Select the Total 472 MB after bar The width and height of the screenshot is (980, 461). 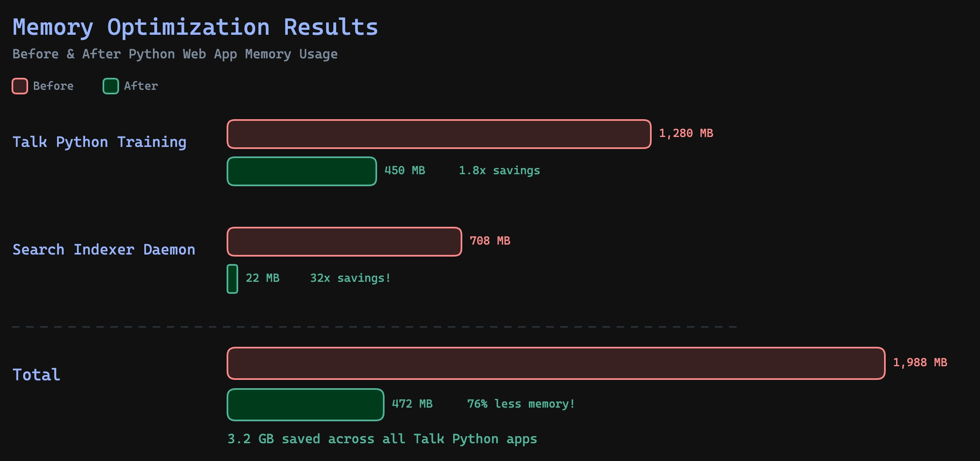[305, 405]
